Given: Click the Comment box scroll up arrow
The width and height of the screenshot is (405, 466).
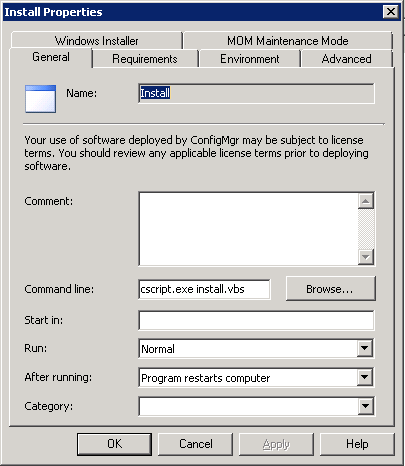Looking at the screenshot, I should pos(366,201).
